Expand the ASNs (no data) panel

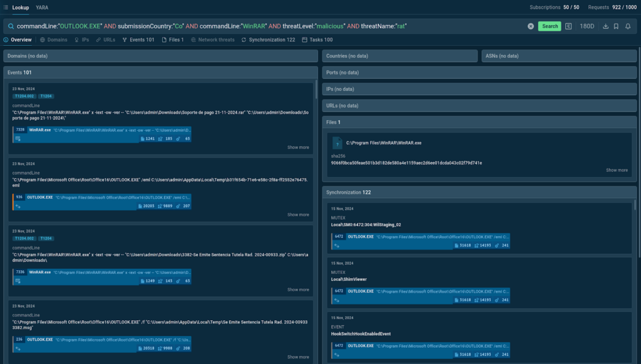click(559, 56)
